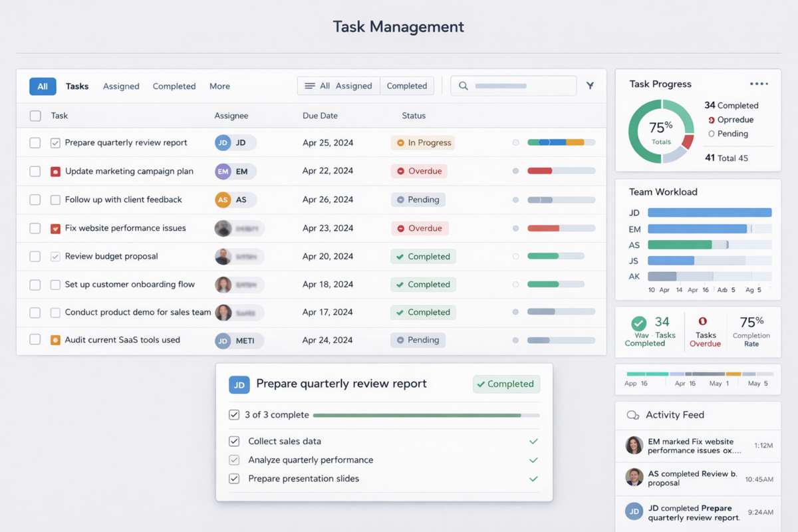
Task: Switch to the Assigned tab
Action: pos(121,86)
